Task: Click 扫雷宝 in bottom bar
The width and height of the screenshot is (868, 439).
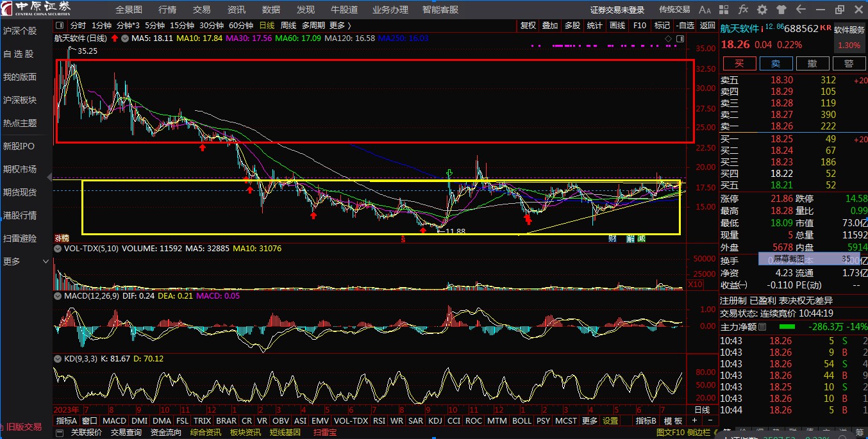Action: tap(324, 433)
